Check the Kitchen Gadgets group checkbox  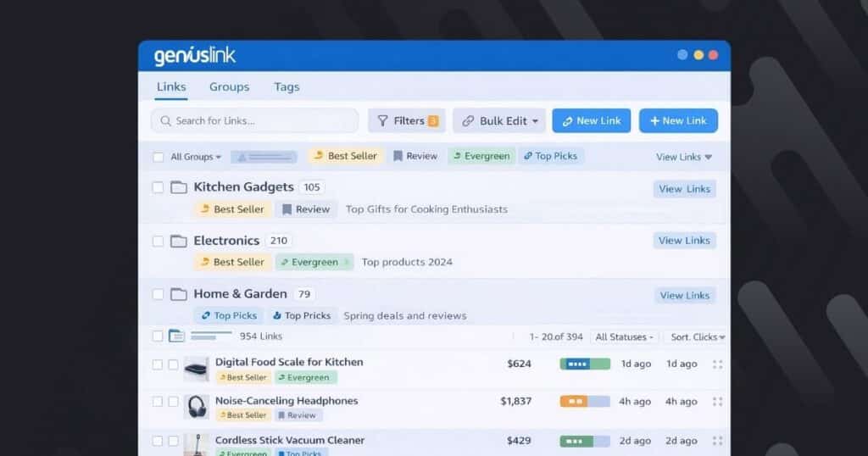coord(158,187)
